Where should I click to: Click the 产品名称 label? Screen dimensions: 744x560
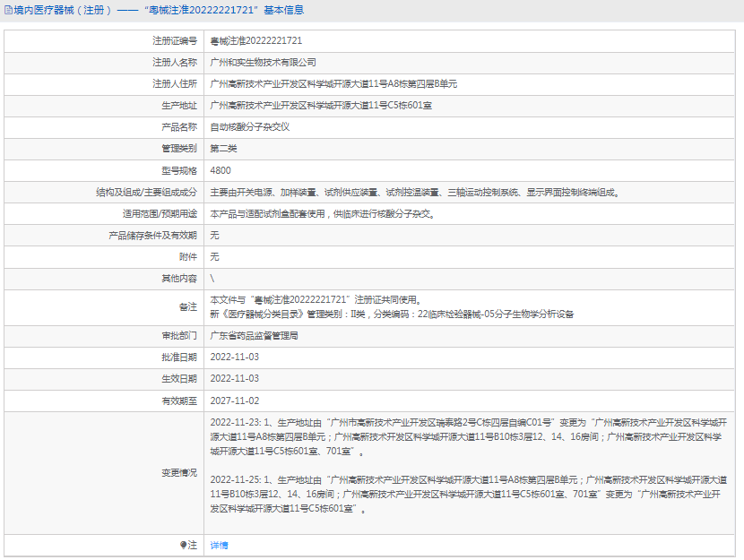tap(179, 126)
